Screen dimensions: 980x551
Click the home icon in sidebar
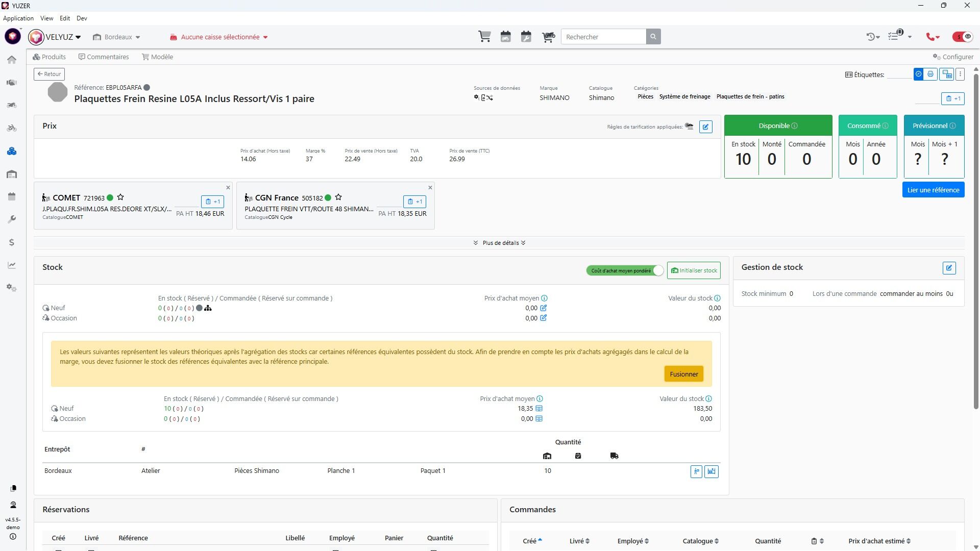pos(12,60)
